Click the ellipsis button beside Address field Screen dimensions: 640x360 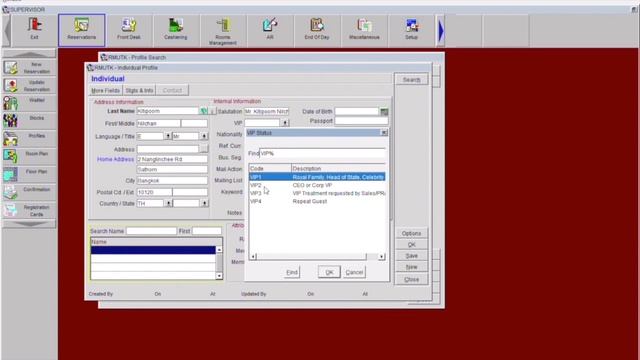click(x=204, y=149)
